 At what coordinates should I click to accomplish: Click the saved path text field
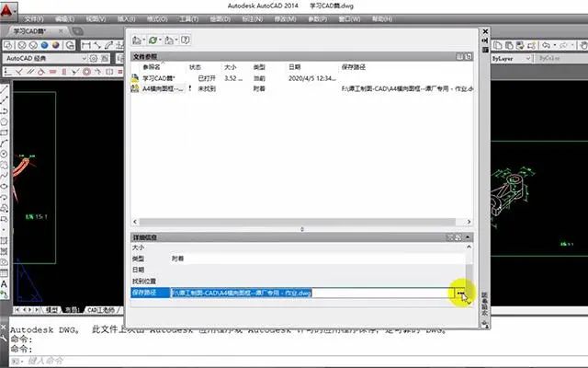pos(312,293)
